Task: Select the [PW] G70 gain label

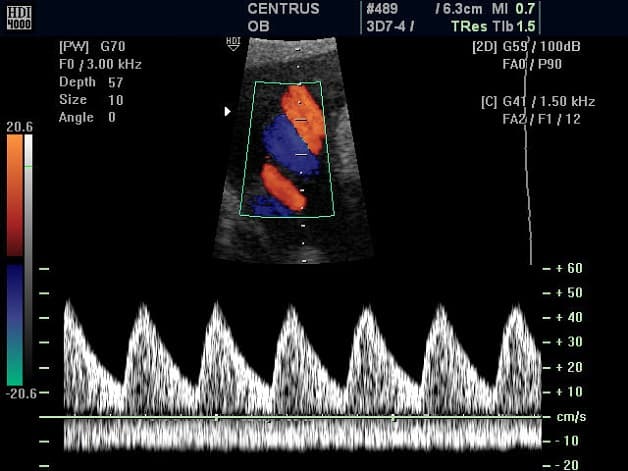Action: click(x=91, y=46)
